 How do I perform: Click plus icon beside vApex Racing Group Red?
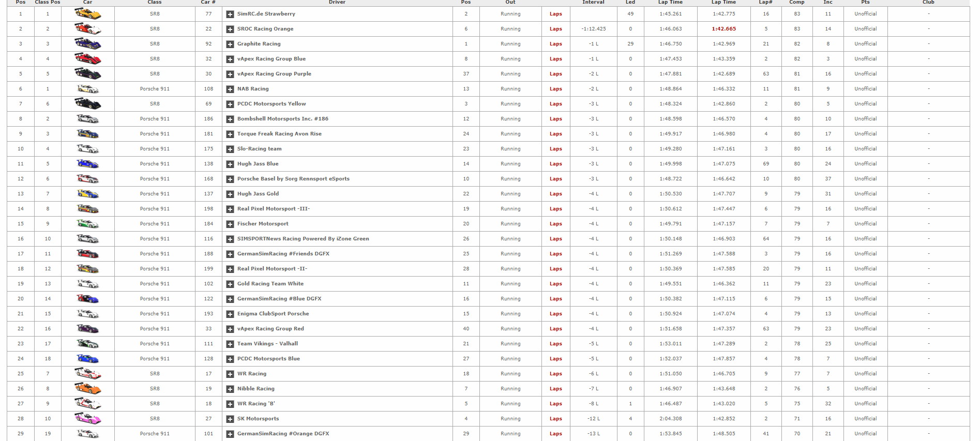point(230,329)
